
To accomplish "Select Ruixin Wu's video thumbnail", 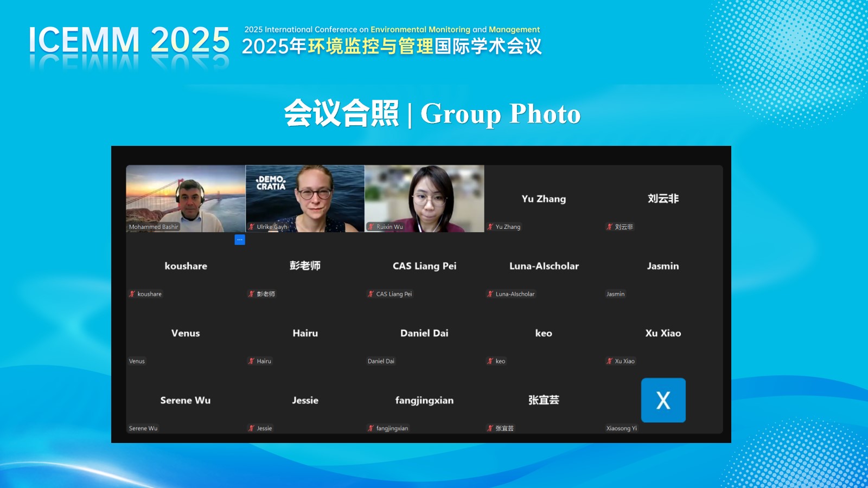I will coord(424,198).
